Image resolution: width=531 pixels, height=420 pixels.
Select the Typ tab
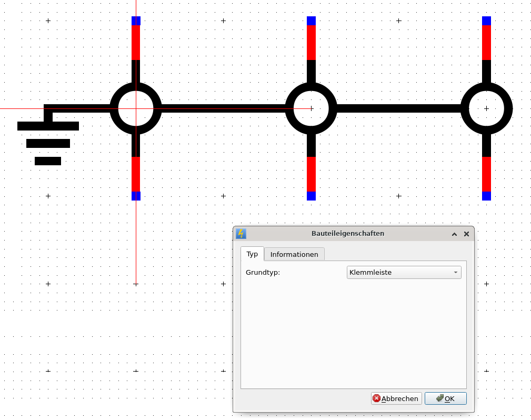[252, 254]
